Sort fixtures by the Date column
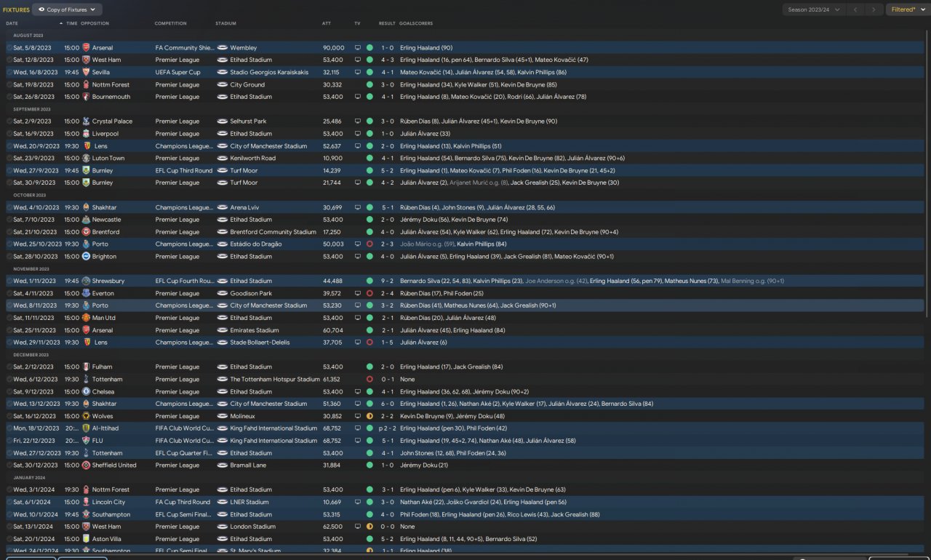Viewport: 931px width, 560px height. [12, 23]
